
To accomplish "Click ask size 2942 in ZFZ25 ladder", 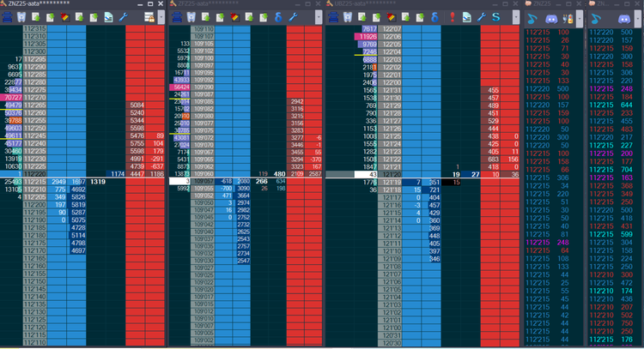I will click(x=295, y=101).
